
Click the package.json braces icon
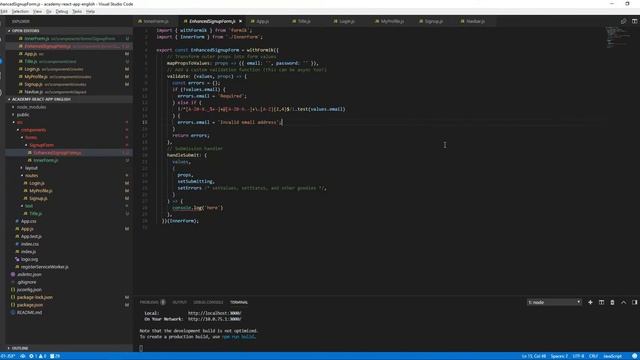13,305
